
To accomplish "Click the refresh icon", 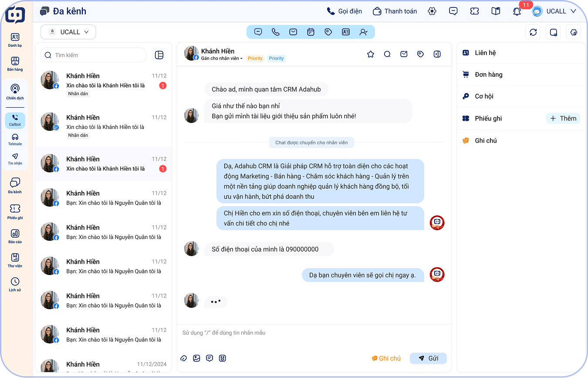I will 533,32.
